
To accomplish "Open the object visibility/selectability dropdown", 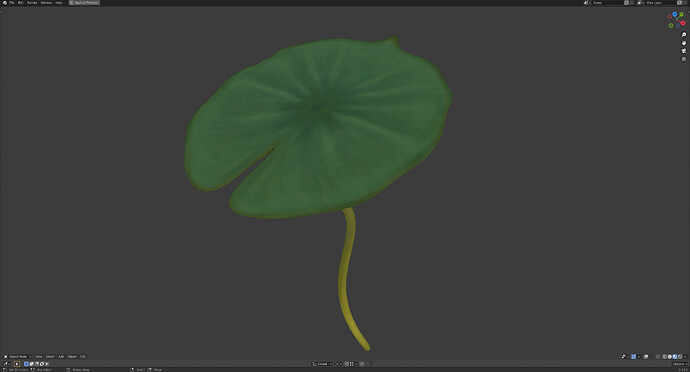I will tap(624, 357).
